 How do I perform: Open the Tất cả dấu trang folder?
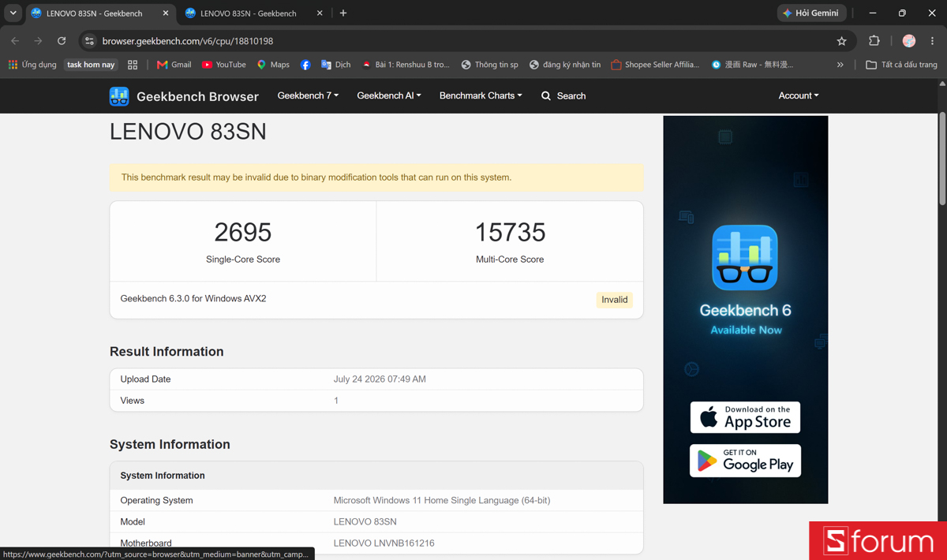click(x=901, y=65)
